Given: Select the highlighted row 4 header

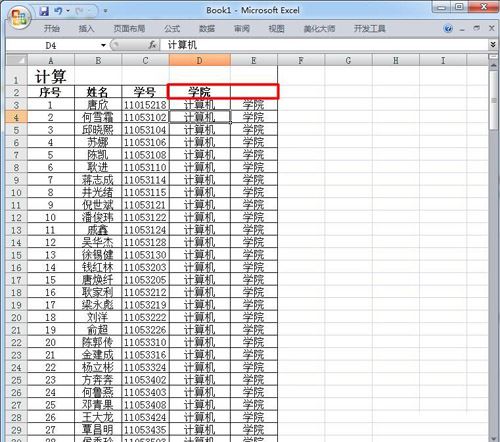Looking at the screenshot, I should coord(16,117).
